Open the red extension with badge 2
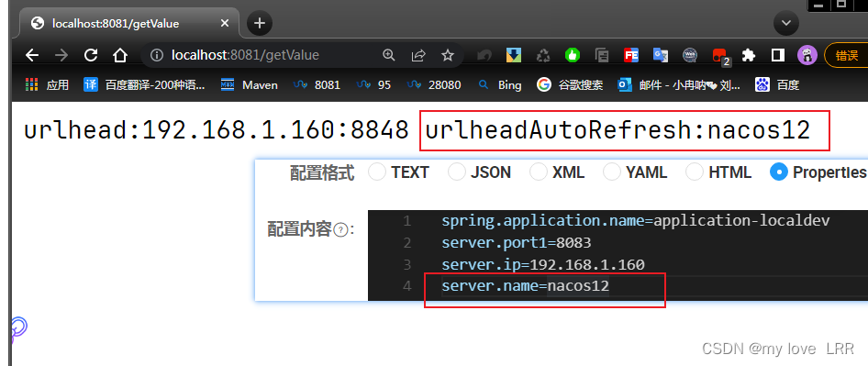868x366 pixels. click(x=720, y=57)
